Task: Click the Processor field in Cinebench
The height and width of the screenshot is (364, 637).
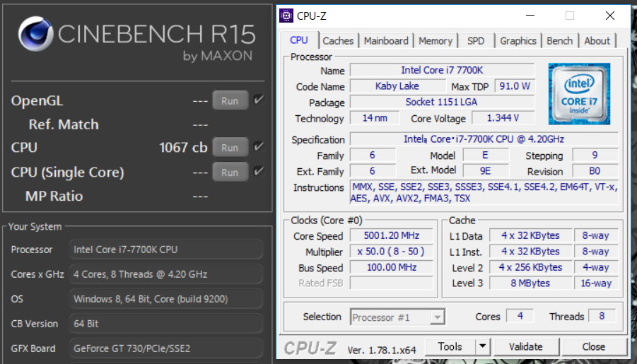Action: click(x=165, y=249)
